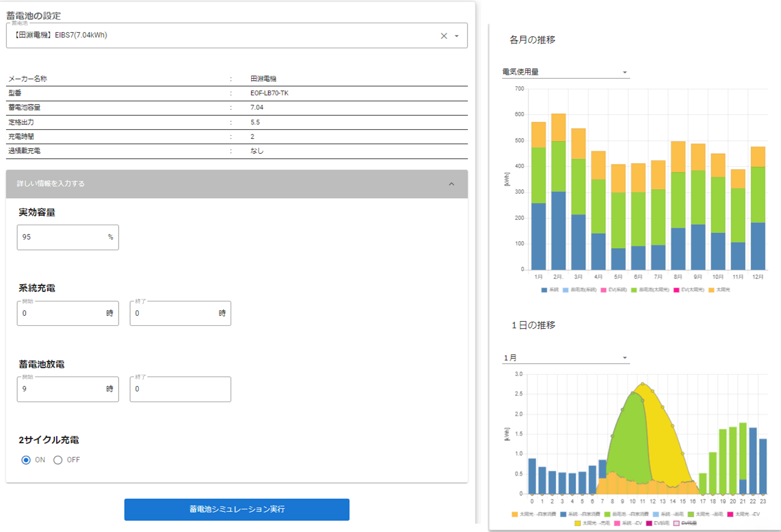781x532 pixels.
Task: Open the 電気使用量 chart type dropdown
Action: tap(566, 72)
